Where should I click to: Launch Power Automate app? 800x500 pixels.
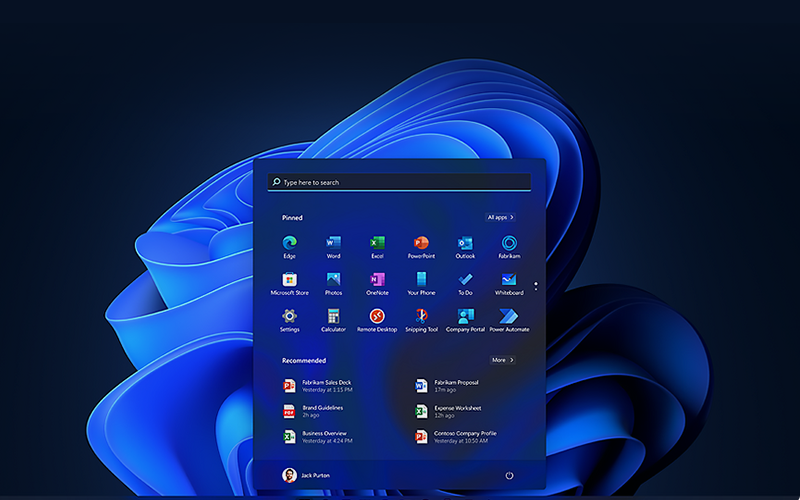(x=509, y=316)
